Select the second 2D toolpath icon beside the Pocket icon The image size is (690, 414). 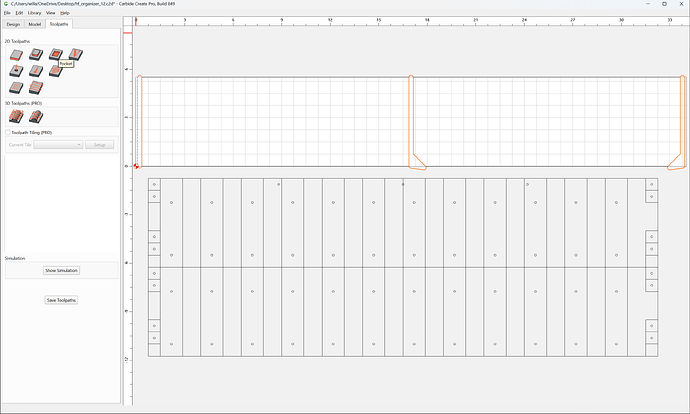36,54
